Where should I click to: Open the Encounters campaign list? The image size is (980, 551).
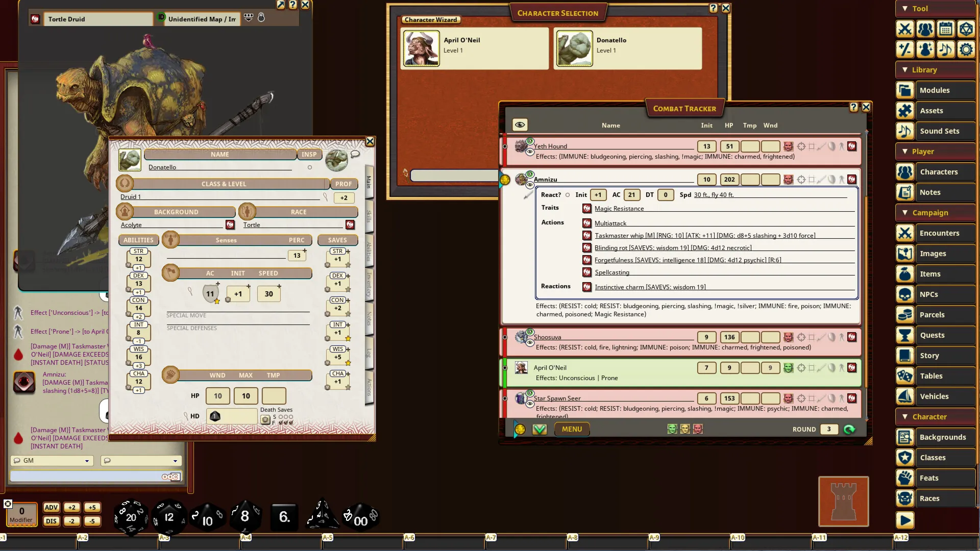tap(939, 233)
